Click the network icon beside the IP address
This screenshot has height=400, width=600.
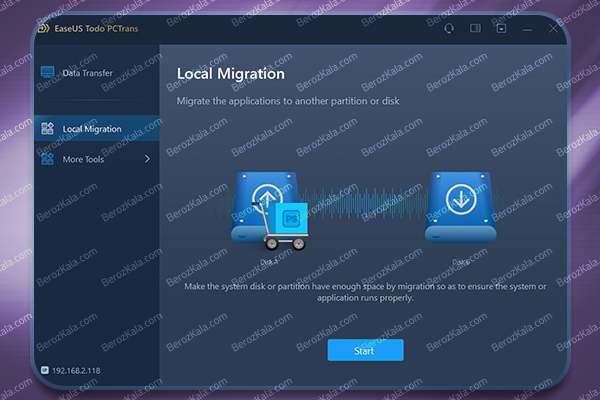click(45, 370)
